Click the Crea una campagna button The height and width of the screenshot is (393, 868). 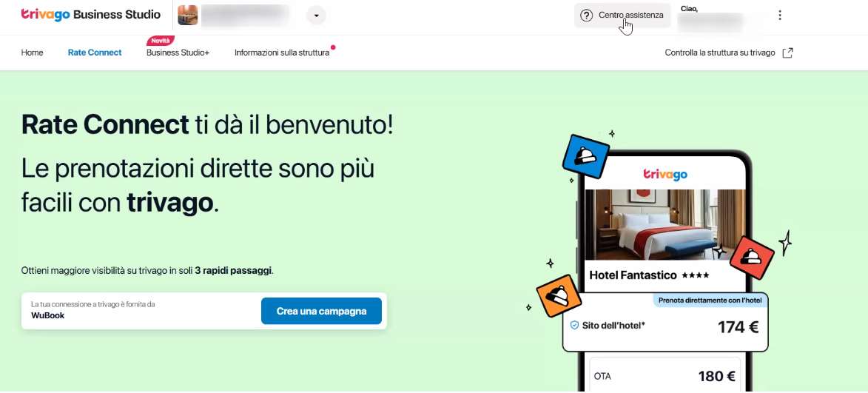pyautogui.click(x=321, y=311)
